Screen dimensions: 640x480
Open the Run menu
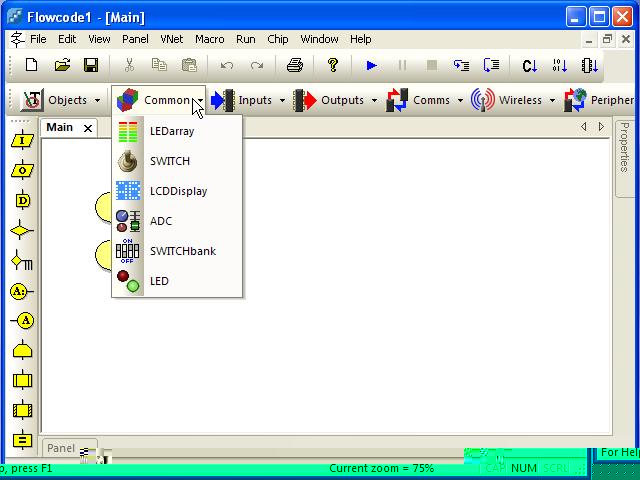click(246, 39)
